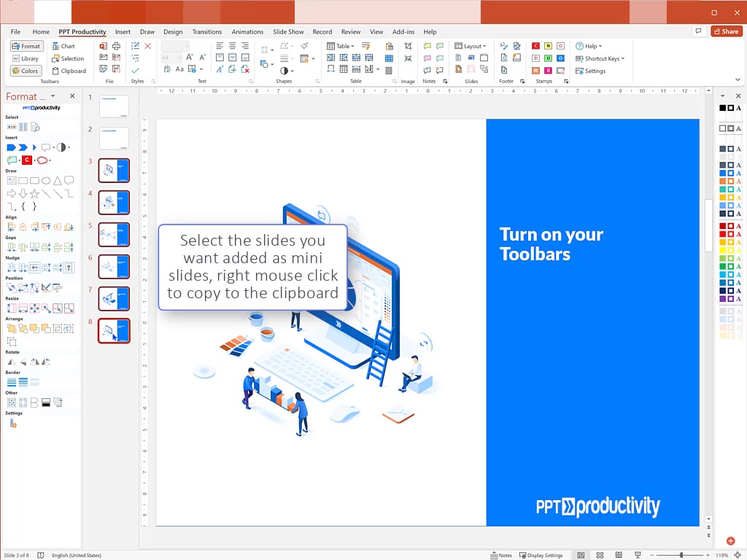
Task: Select slide 1 thumbnail
Action: [114, 106]
